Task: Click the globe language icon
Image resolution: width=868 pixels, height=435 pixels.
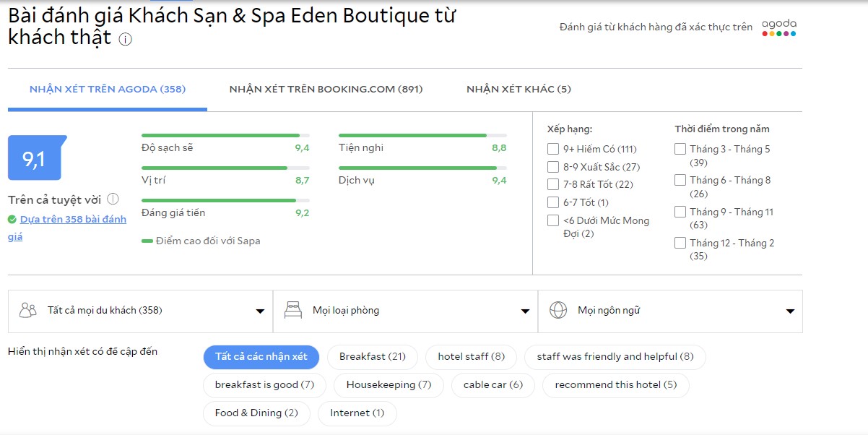Action: (557, 311)
